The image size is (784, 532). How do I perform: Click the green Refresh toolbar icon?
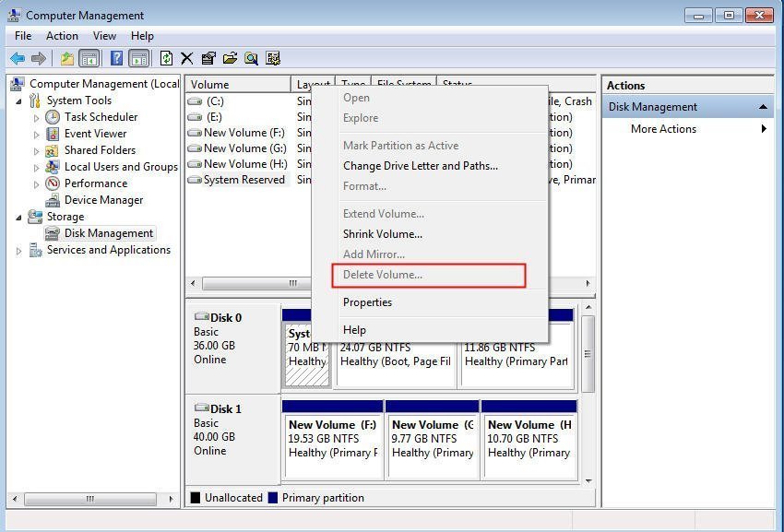(166, 58)
